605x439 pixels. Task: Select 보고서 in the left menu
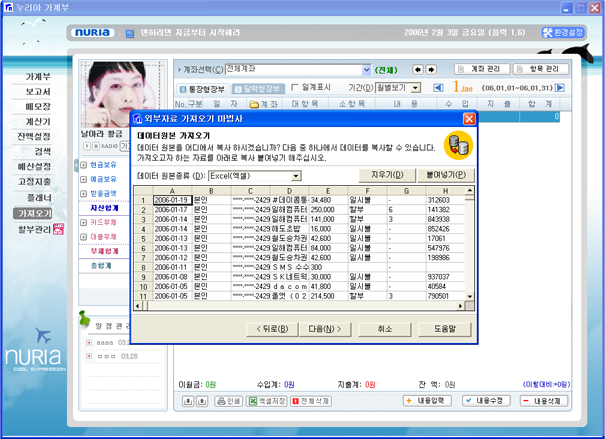coord(38,91)
